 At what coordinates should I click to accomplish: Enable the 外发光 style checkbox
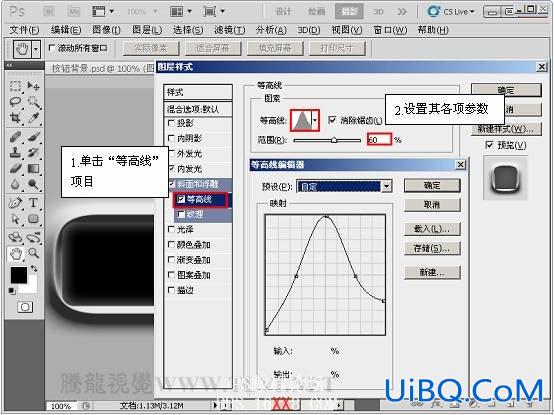click(x=171, y=153)
